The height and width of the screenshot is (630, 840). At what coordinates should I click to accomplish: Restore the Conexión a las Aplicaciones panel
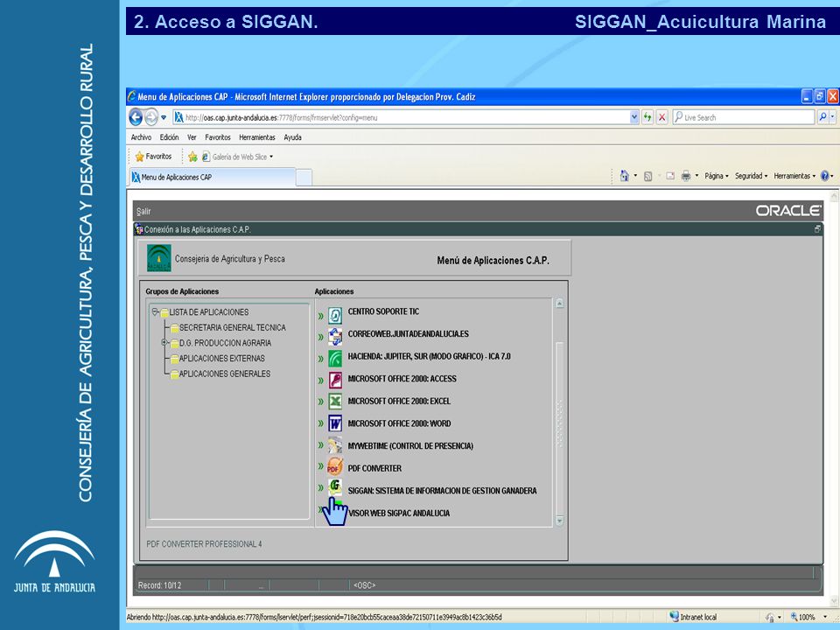point(817,229)
